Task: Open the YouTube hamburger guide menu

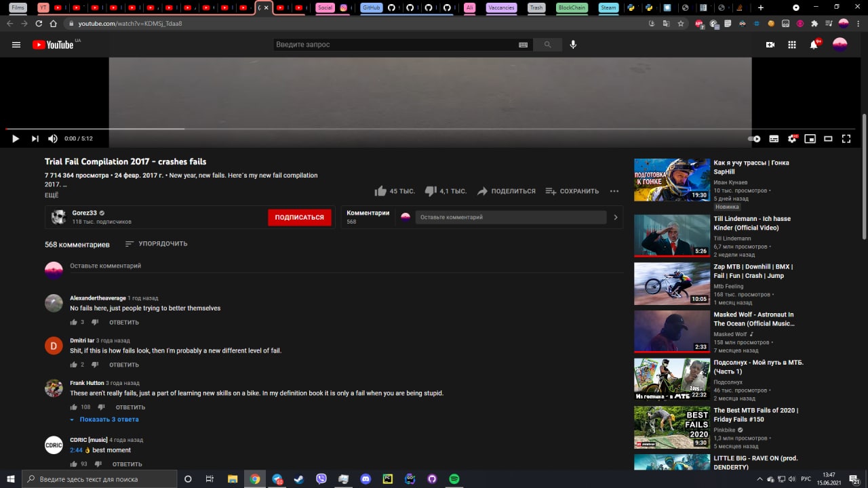Action: click(x=16, y=45)
